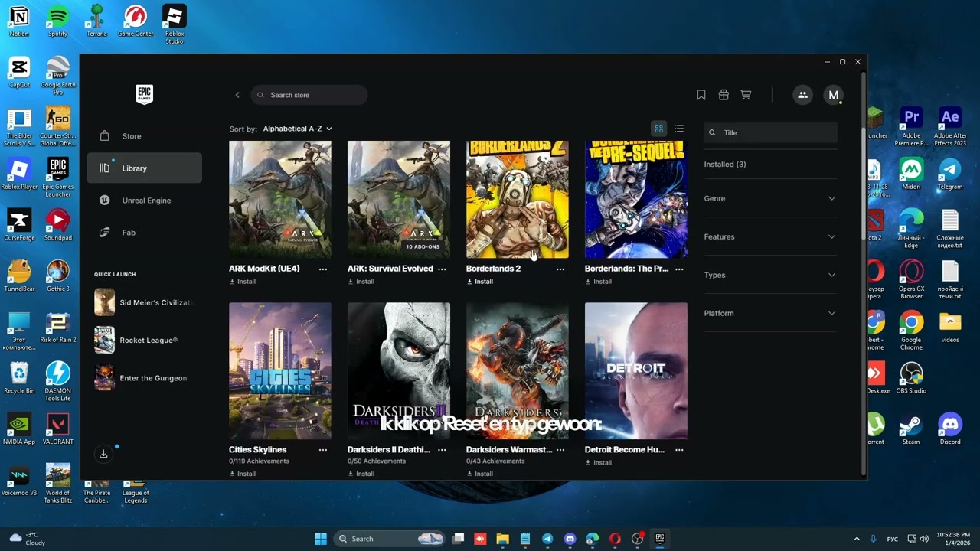Expand the Genre filter
This screenshot has height=551, width=980.
pyautogui.click(x=770, y=198)
